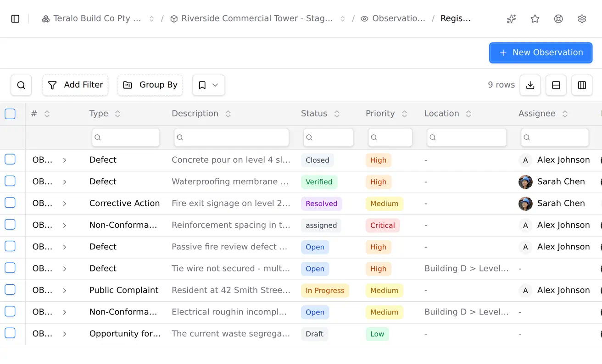Screen dimensions: 602x364
Task: Click the search magnifier toolbar button
Action: point(21,85)
